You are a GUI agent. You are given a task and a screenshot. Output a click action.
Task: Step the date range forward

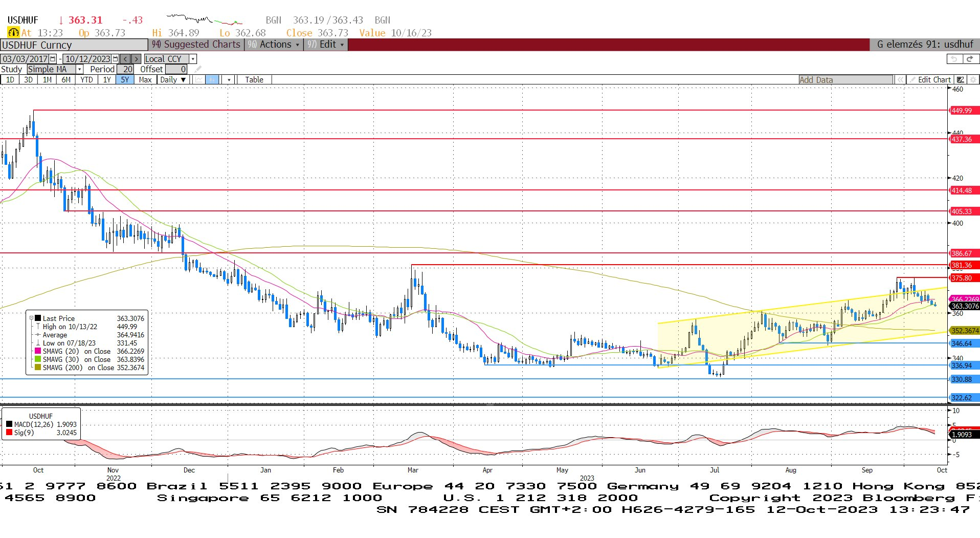coord(136,59)
